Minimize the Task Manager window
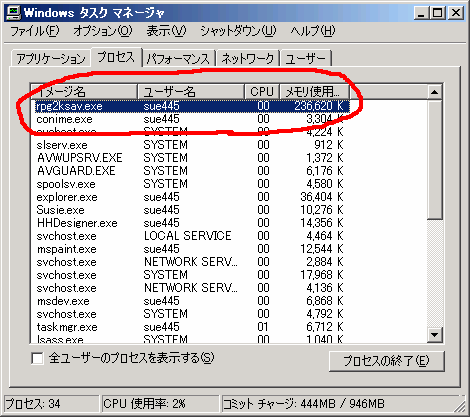 pos(421,13)
